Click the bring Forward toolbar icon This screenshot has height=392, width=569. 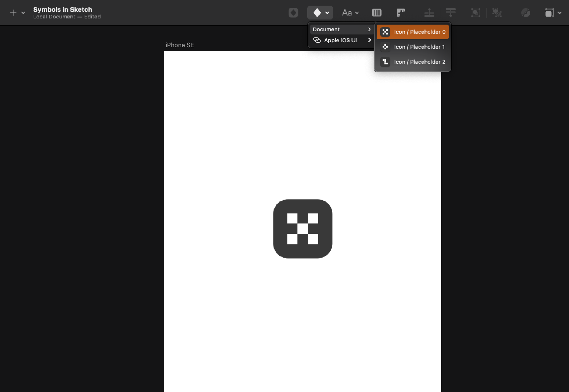[429, 13]
